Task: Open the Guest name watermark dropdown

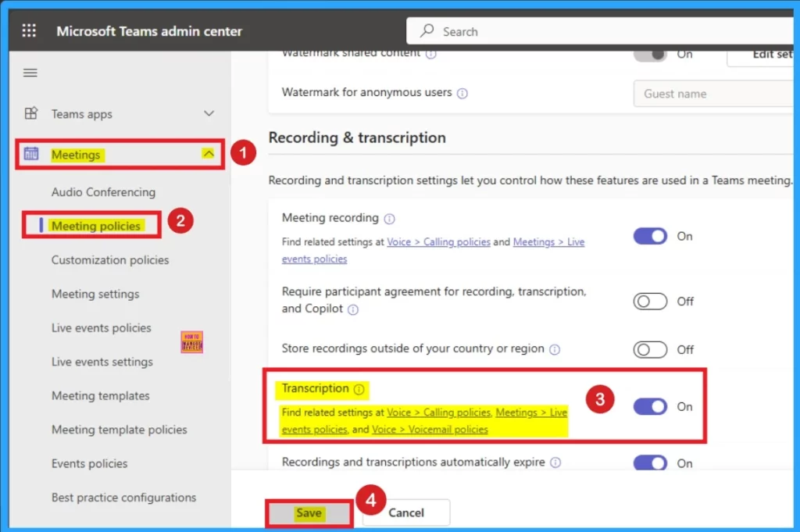Action: pyautogui.click(x=714, y=94)
